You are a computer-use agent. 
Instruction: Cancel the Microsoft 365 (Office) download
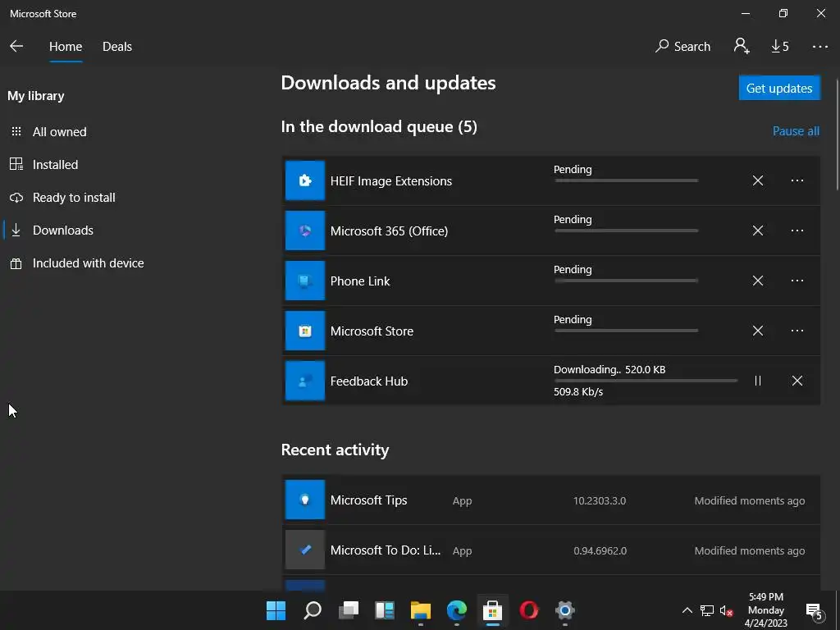pyautogui.click(x=757, y=231)
